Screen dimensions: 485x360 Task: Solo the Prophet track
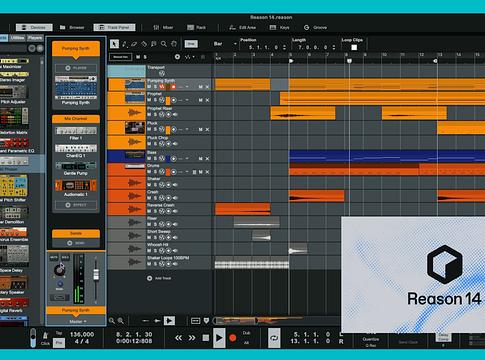click(x=155, y=100)
